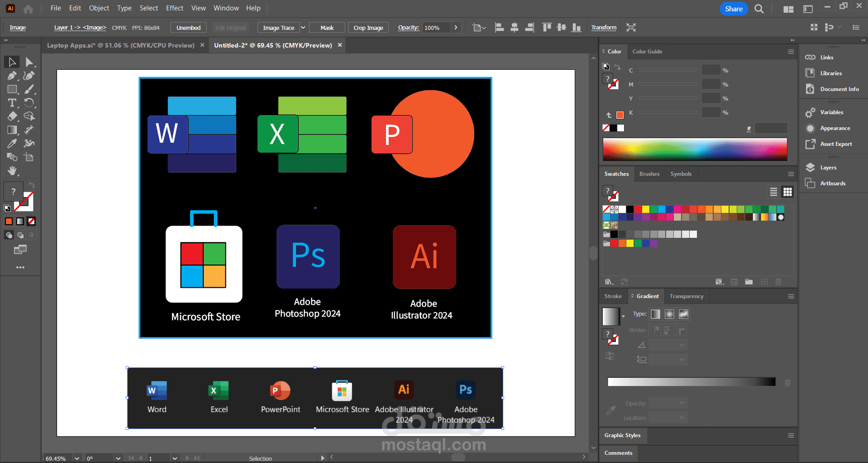
Task: Select the Gradient tool
Action: pyautogui.click(x=12, y=130)
